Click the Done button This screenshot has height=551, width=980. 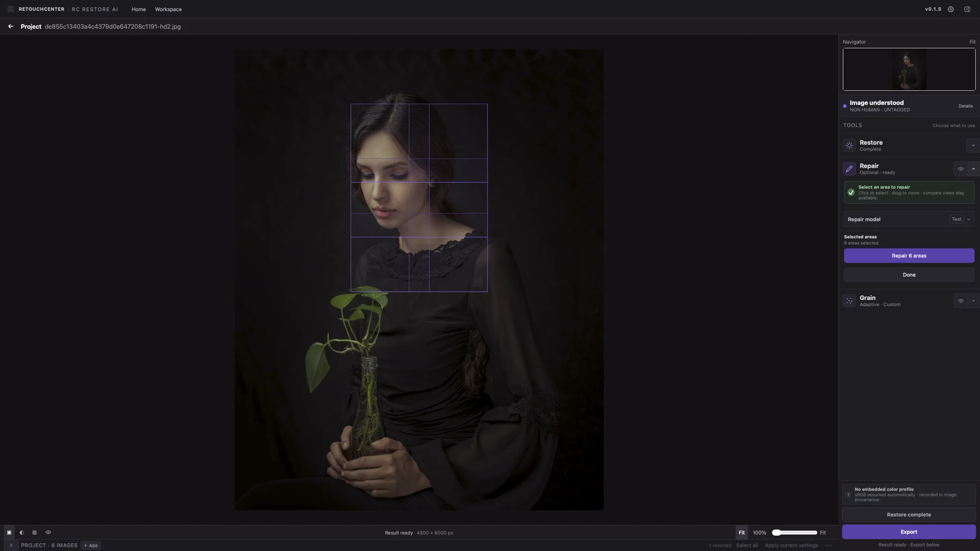[x=909, y=275]
